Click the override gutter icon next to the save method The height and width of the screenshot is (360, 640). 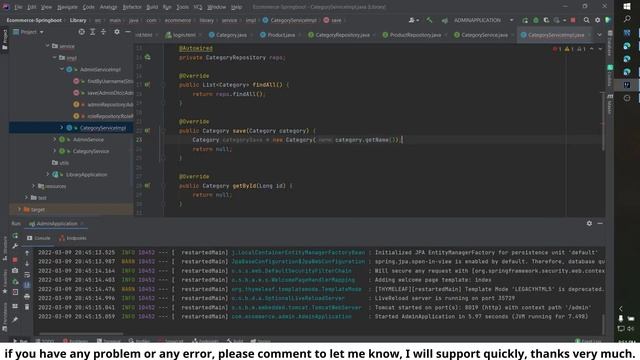click(x=147, y=131)
